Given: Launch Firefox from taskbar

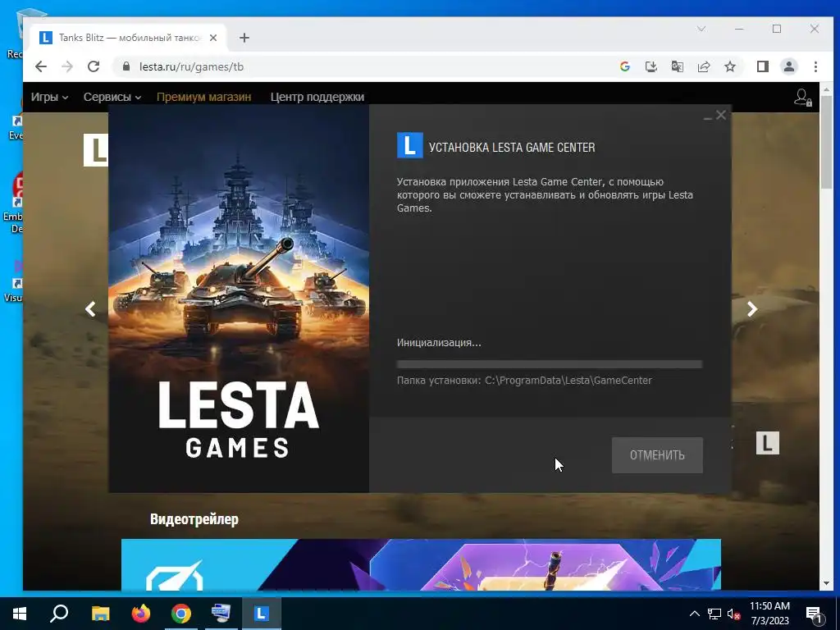Looking at the screenshot, I should coord(141,614).
